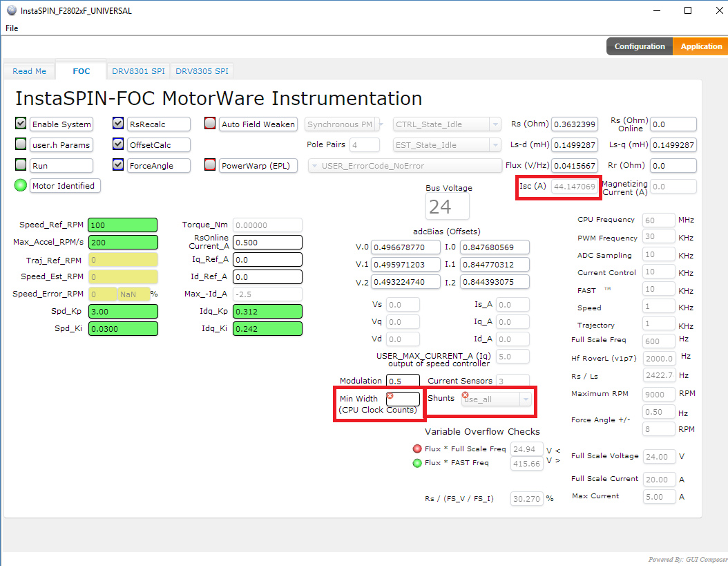Expand the USER_ErrorCode_NoError dropdown

click(x=405, y=165)
